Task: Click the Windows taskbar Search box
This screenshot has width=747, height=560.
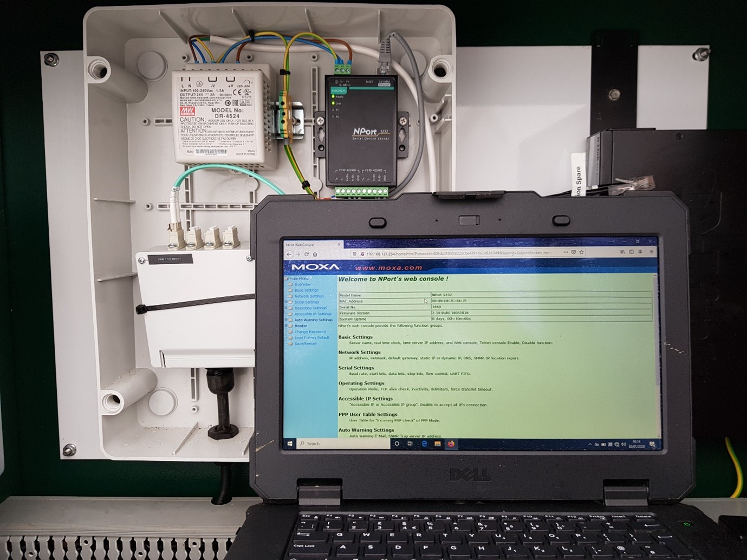Action: click(343, 444)
